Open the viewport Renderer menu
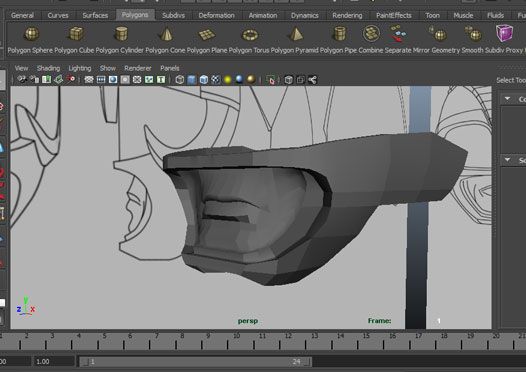Screen dimensions: 526x372 pos(138,68)
